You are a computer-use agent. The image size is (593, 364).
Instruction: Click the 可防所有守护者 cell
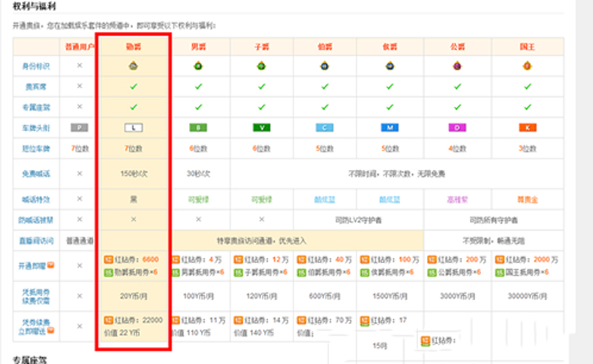pyautogui.click(x=494, y=220)
